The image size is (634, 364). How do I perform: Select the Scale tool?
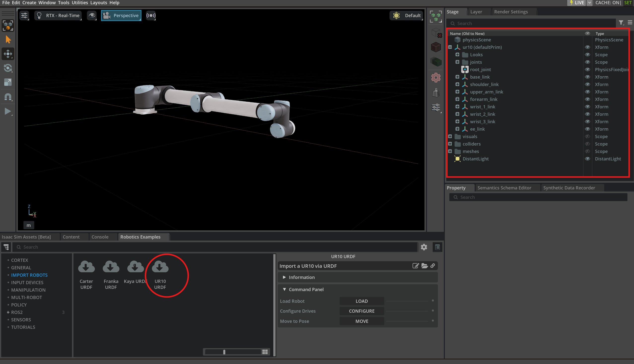pyautogui.click(x=8, y=82)
